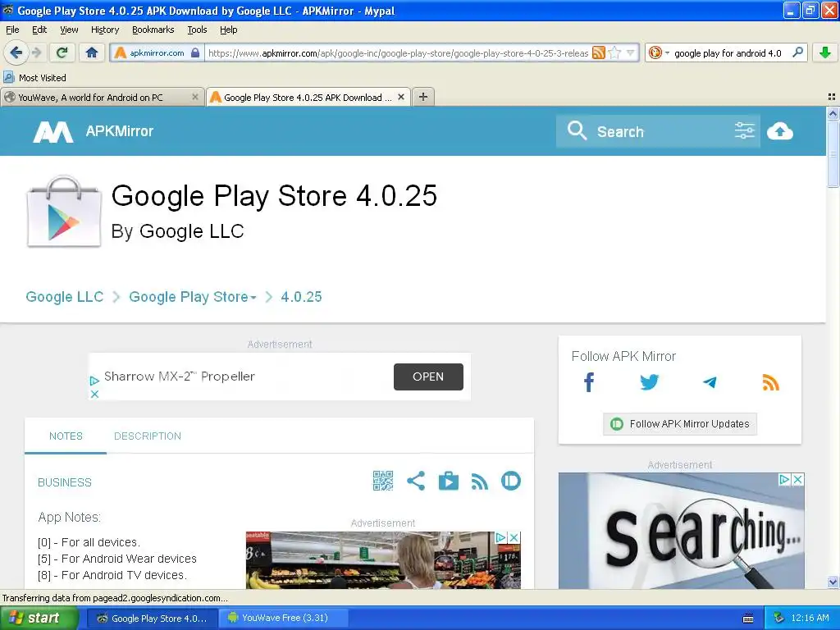
Task: Click the share icon in notes panel
Action: [x=416, y=481]
